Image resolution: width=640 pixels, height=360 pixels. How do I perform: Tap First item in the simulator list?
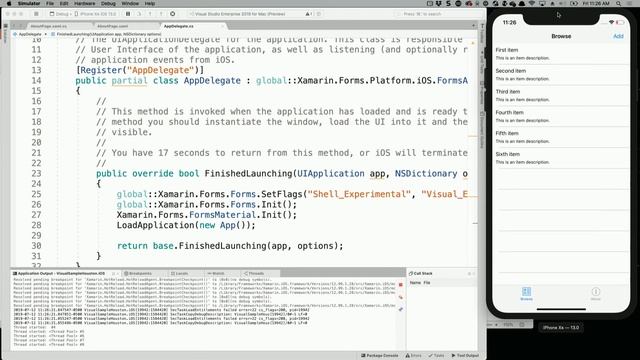561,53
